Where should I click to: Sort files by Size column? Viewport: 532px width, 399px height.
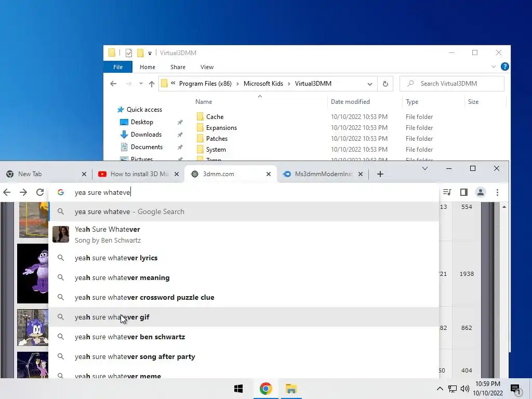click(x=473, y=101)
